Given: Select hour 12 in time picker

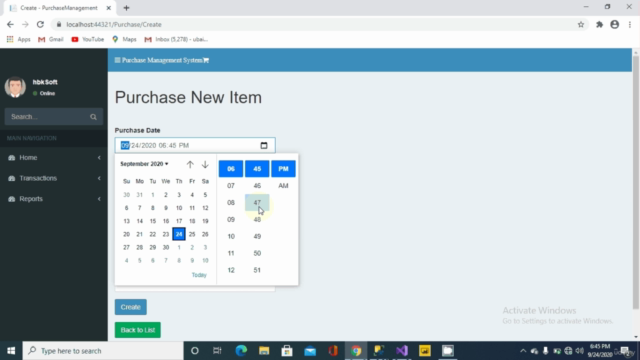Looking at the screenshot, I should pos(231,270).
